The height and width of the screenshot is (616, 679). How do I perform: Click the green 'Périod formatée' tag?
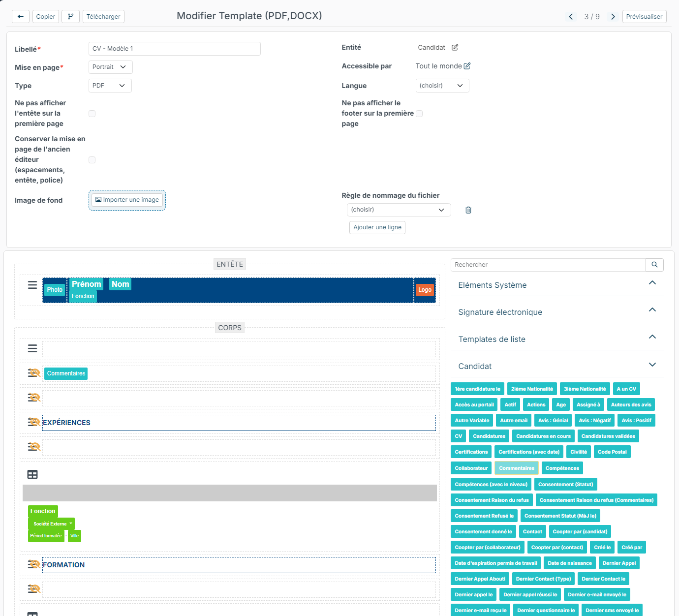coord(46,536)
